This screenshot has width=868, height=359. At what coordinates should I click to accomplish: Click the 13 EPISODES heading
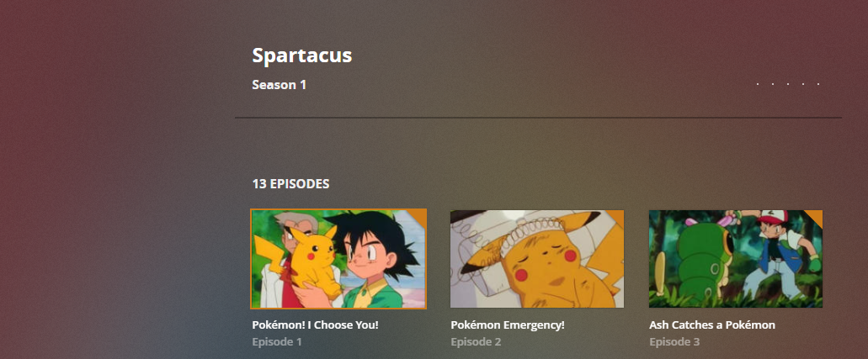pos(290,183)
